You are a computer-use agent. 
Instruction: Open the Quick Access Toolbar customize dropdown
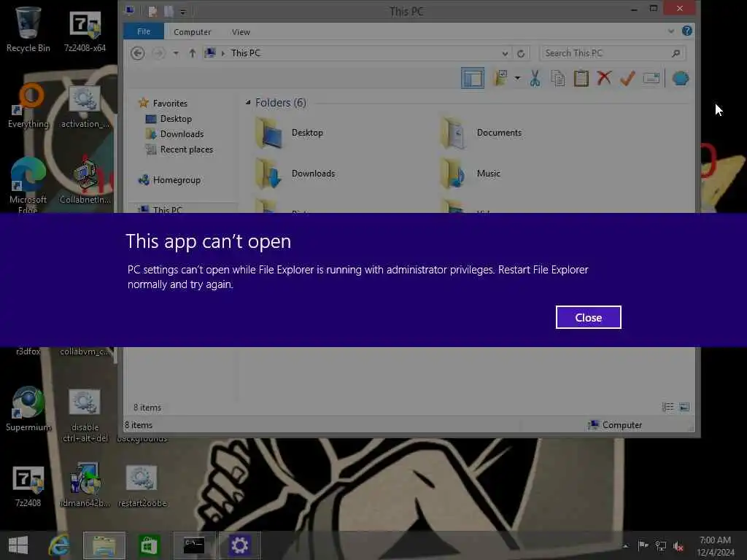183,12
